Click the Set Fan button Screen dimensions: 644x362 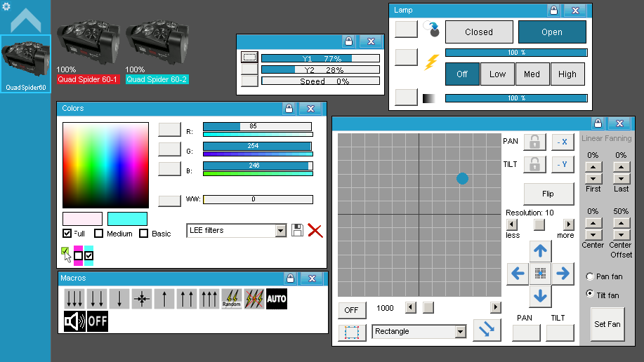[x=607, y=324]
